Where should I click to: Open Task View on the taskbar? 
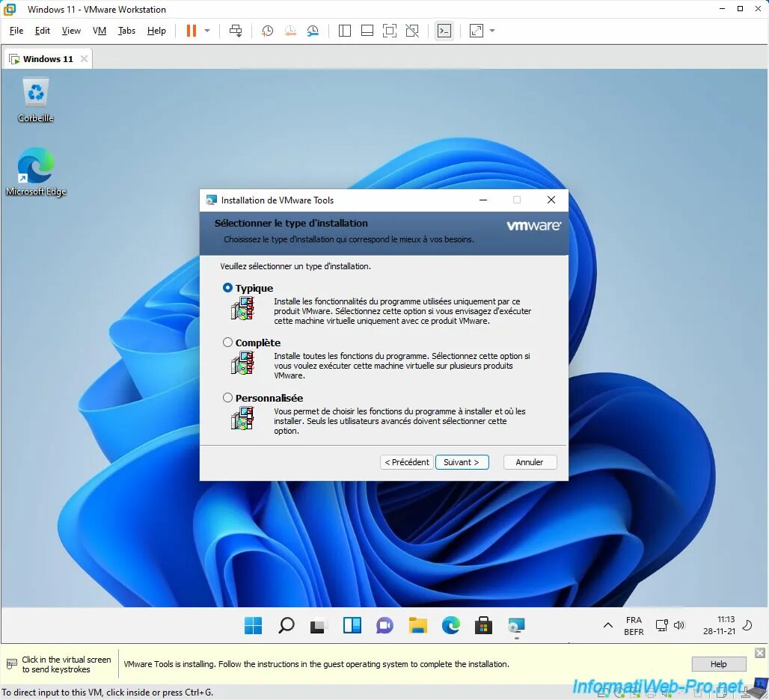click(319, 625)
